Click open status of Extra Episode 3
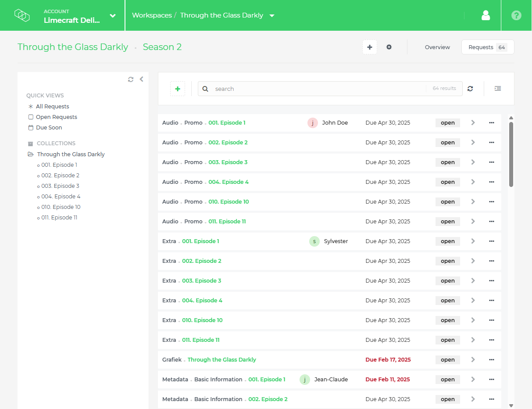This screenshot has height=409, width=532. tap(448, 281)
